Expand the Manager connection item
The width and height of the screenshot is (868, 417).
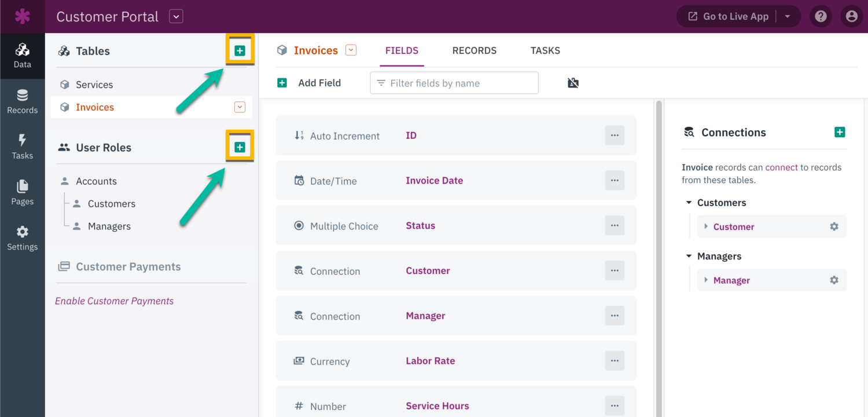(x=706, y=280)
